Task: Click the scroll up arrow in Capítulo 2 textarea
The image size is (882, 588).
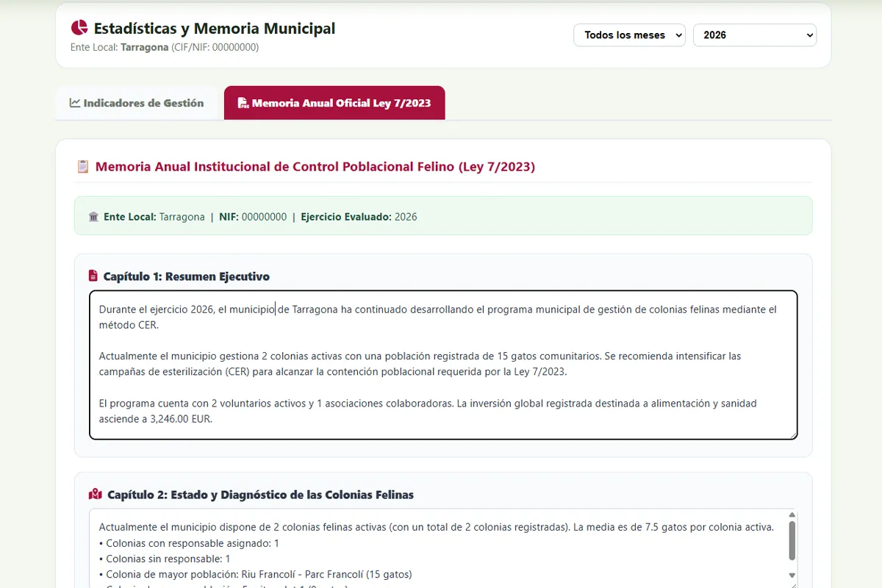Action: (792, 515)
